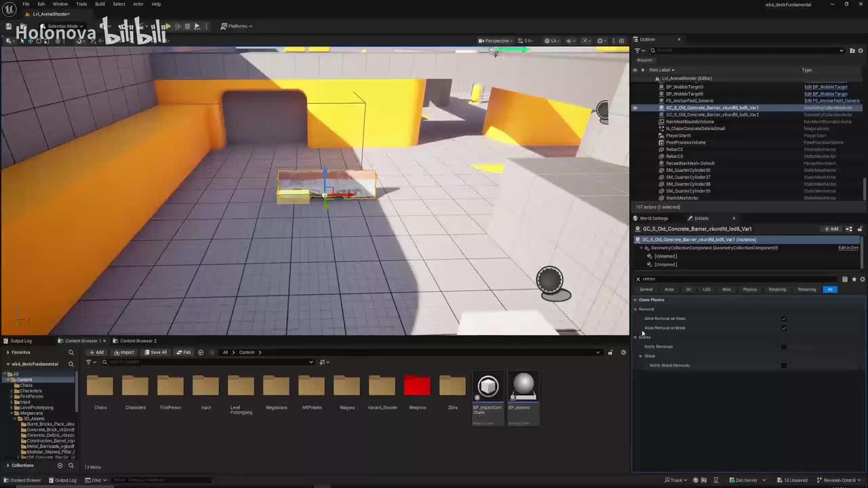This screenshot has height=488, width=868.
Task: Switch to Content Browser 2 tab
Action: coord(138,341)
